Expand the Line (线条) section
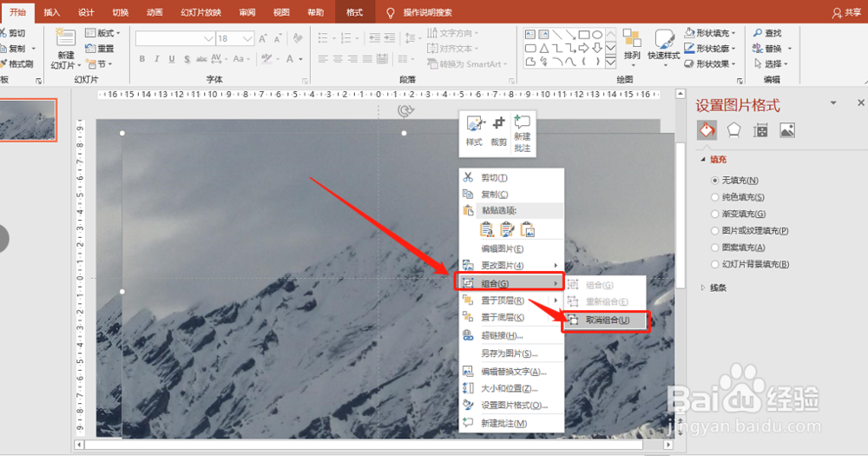 [x=703, y=287]
